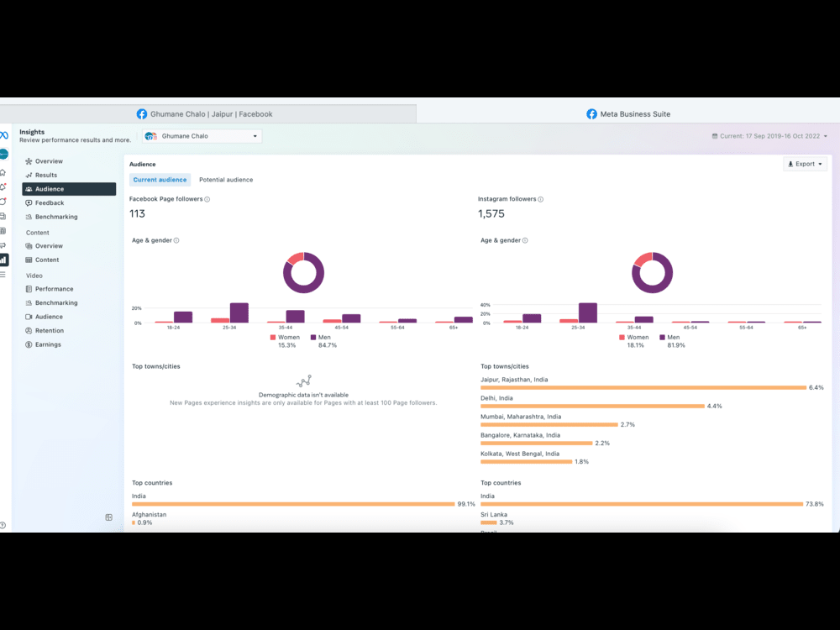Viewport: 840px width, 630px height.
Task: Click the Sri Lanka country row
Action: (x=652, y=518)
